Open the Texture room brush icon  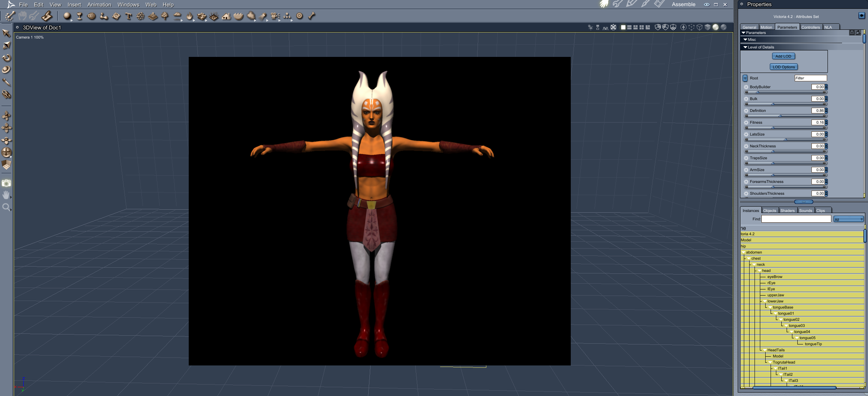coord(645,4)
